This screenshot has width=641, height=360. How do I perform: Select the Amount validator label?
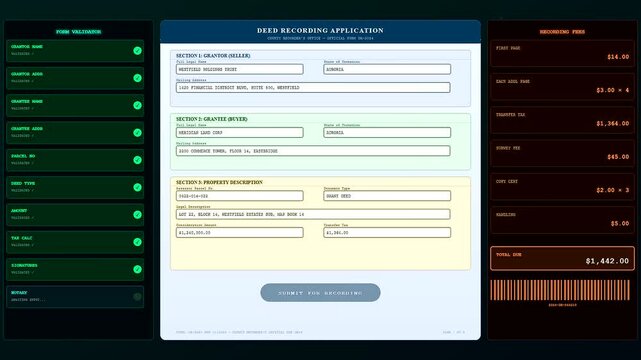point(19,210)
